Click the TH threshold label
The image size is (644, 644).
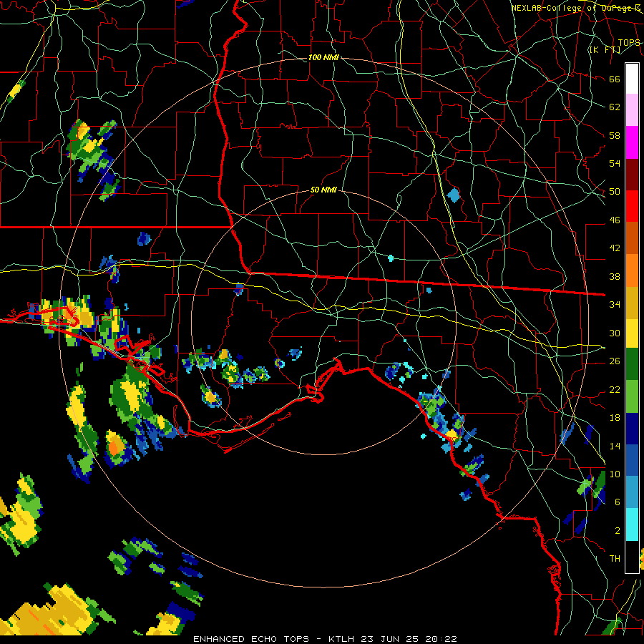tap(615, 559)
